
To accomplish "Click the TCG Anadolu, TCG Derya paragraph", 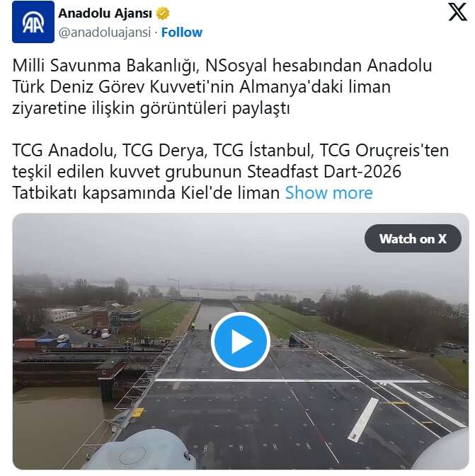I will 230,172.
